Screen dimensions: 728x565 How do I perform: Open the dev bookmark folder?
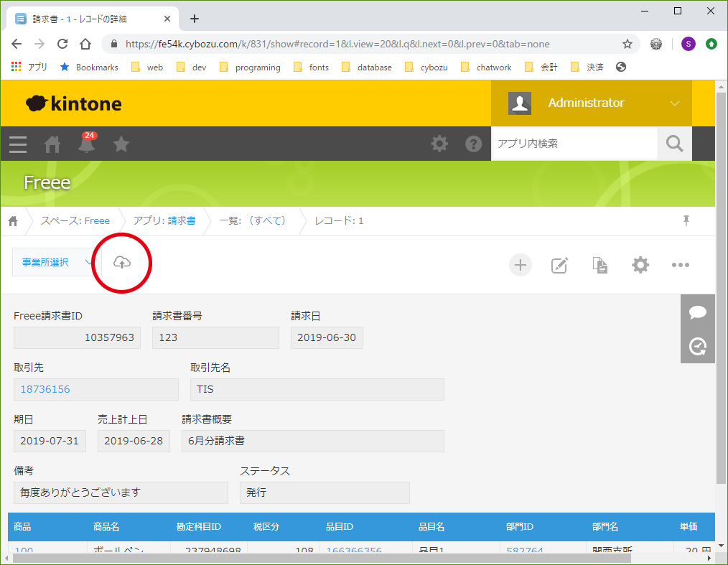(192, 67)
